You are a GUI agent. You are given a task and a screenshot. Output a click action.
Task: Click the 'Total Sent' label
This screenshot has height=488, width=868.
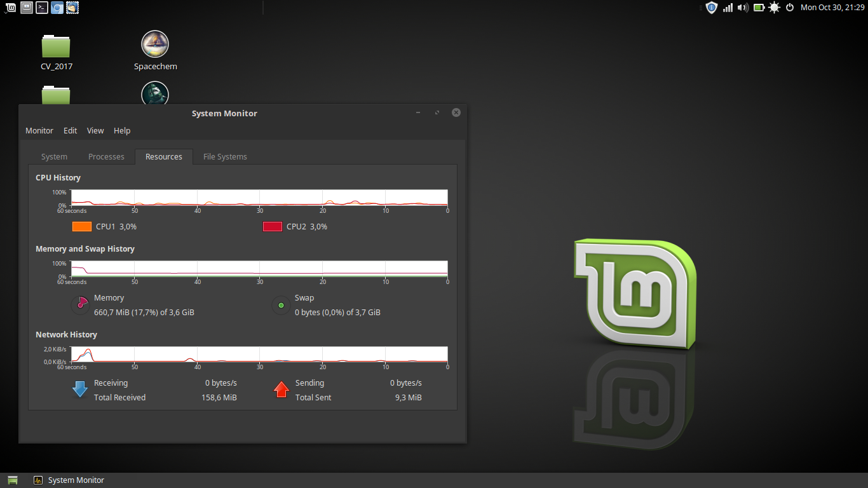pos(313,397)
